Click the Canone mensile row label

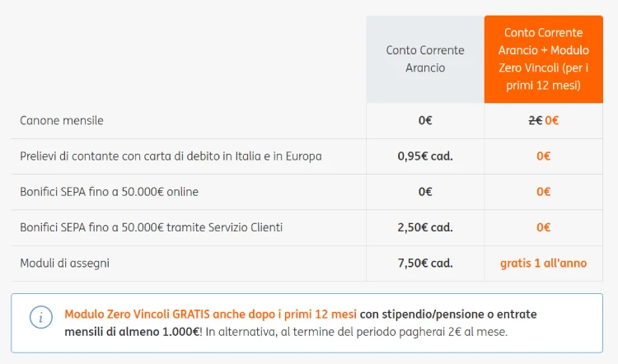[63, 121]
